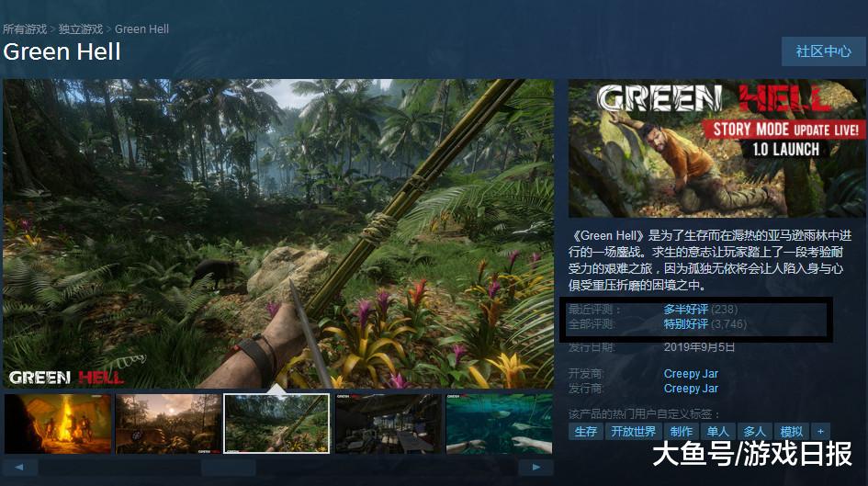
Task: Select the dark shelter interior thumbnail
Action: click(388, 424)
